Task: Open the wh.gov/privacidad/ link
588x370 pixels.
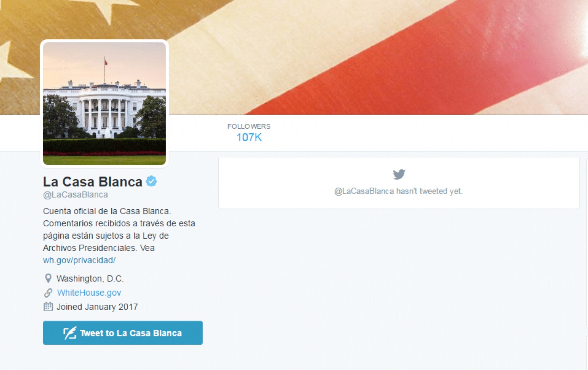Action: coord(79,260)
